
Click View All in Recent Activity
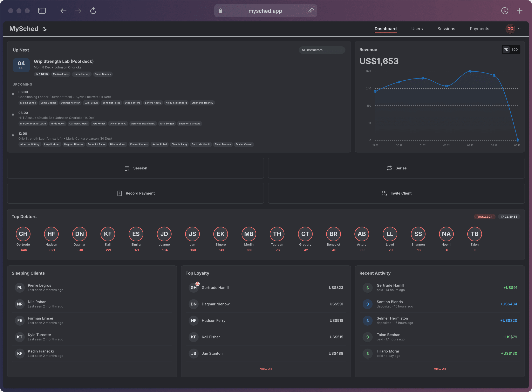[x=439, y=369]
